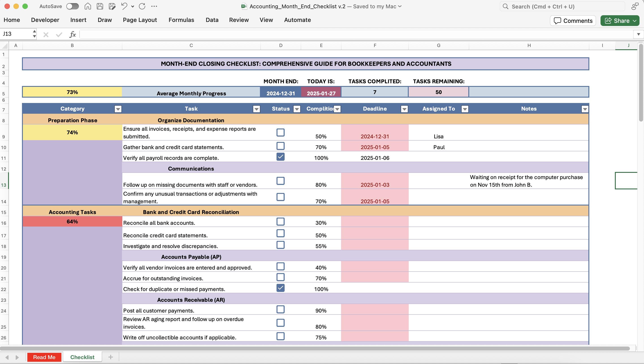Image resolution: width=644 pixels, height=364 pixels.
Task: Click the Save As icon in the toolbar
Action: (x=112, y=6)
